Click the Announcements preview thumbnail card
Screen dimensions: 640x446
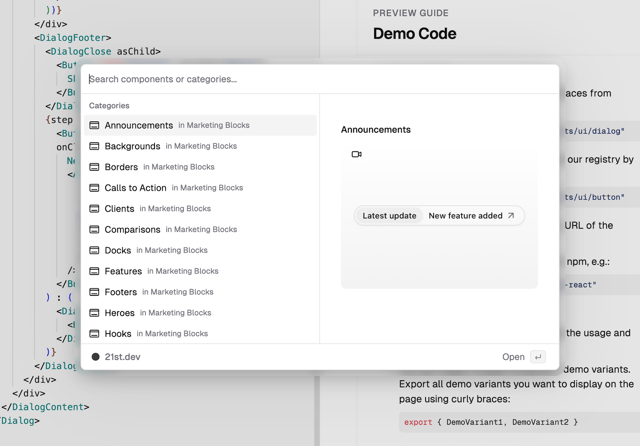(439, 218)
